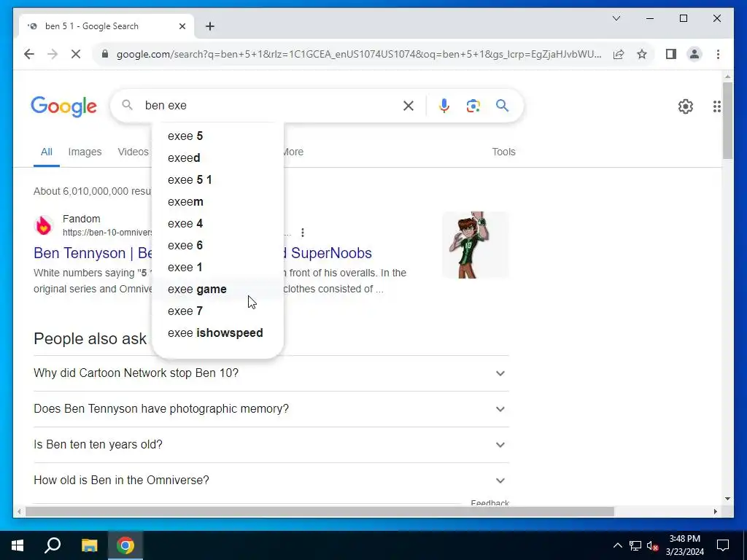Click the Ben 10 character thumbnail
This screenshot has width=747, height=560.
coord(476,245)
